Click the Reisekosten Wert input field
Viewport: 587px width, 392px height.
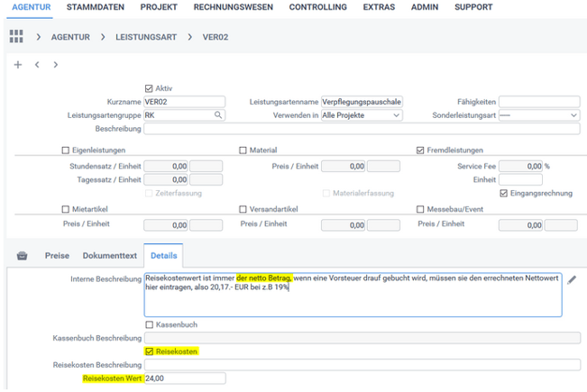pyautogui.click(x=184, y=379)
